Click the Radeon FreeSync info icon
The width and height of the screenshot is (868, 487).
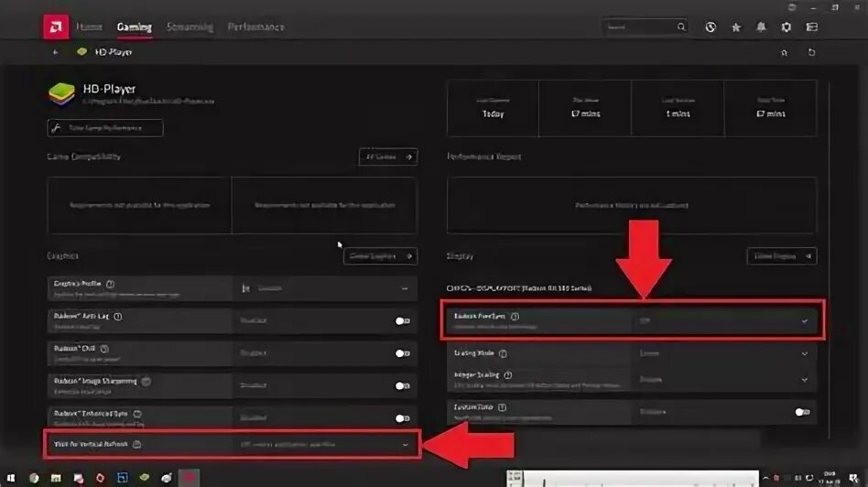(515, 317)
